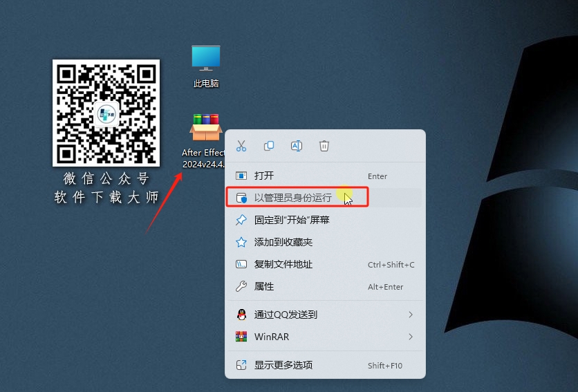Select 固定到"开始"屏幕 option

click(325, 220)
